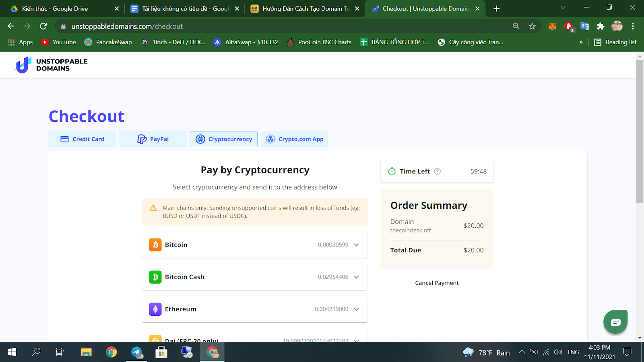
Task: Open Task View on the taskbar
Action: (60, 352)
